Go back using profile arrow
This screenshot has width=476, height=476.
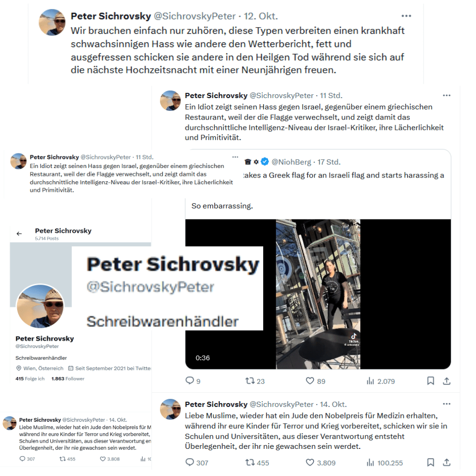click(x=19, y=233)
